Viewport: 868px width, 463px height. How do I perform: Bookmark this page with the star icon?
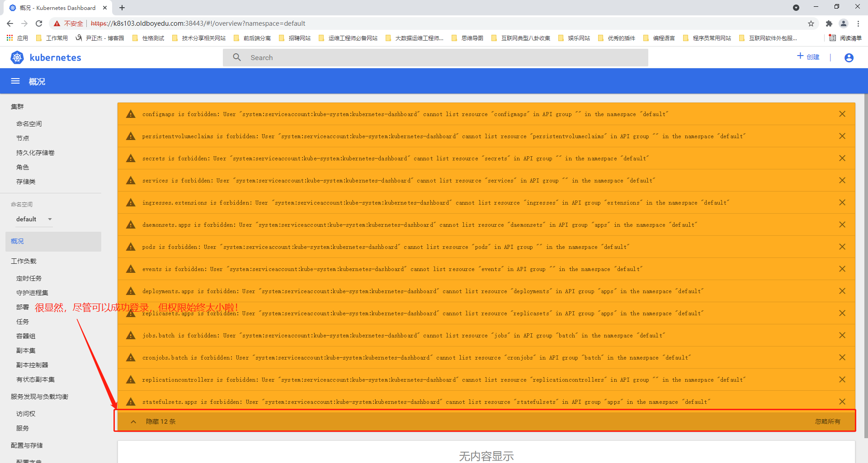[x=811, y=23]
